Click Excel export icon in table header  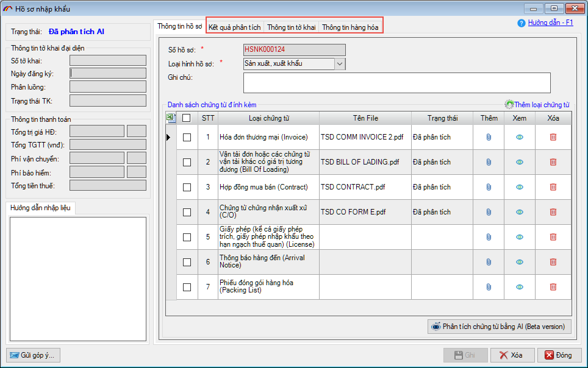point(171,118)
